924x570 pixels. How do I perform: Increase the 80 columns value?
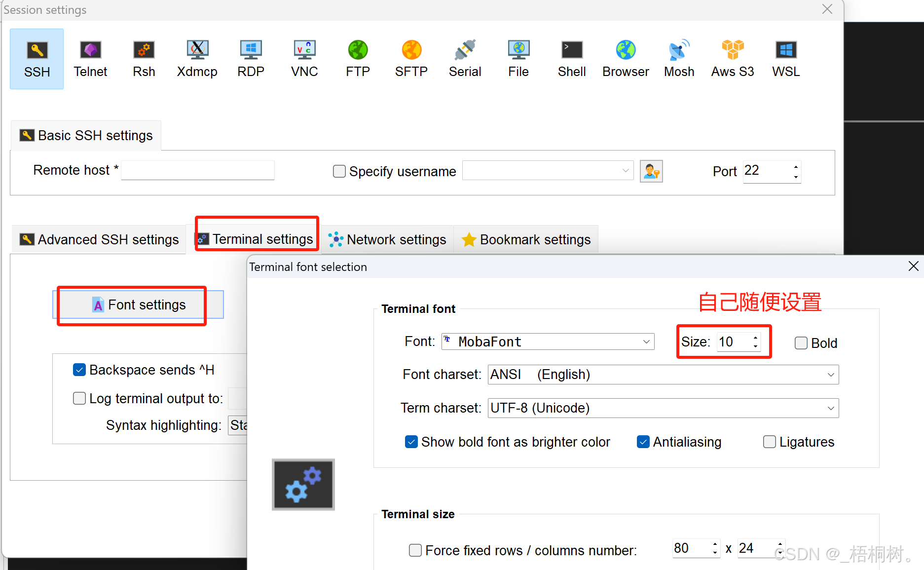(x=715, y=544)
